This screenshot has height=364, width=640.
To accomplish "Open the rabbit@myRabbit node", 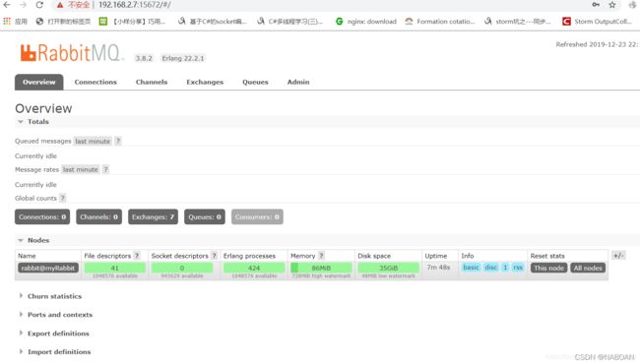I will (48, 268).
